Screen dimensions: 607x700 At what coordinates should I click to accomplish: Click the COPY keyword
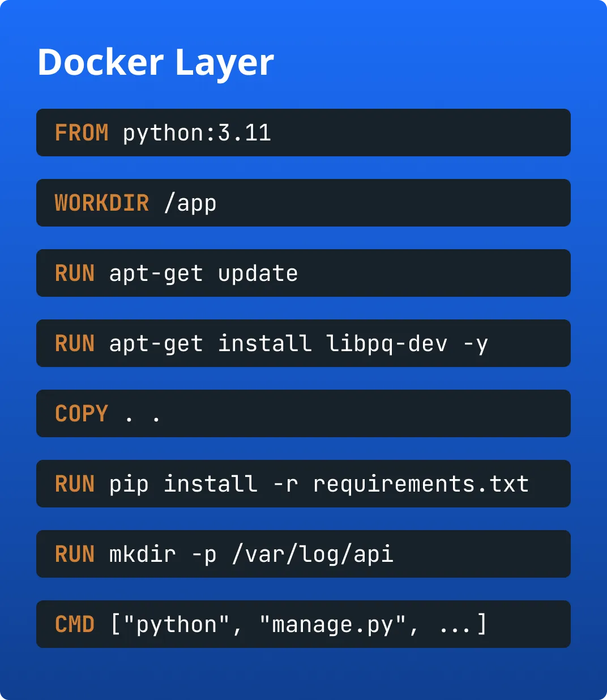pos(82,414)
